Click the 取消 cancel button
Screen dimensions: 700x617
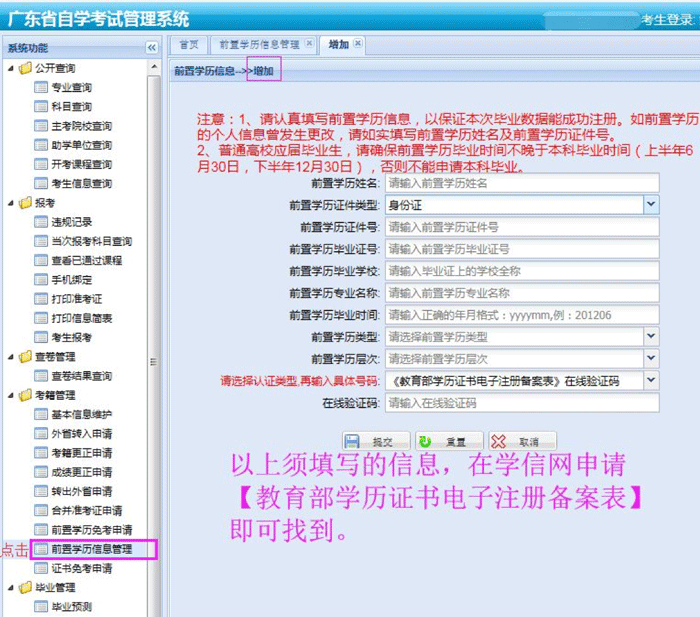pyautogui.click(x=522, y=442)
